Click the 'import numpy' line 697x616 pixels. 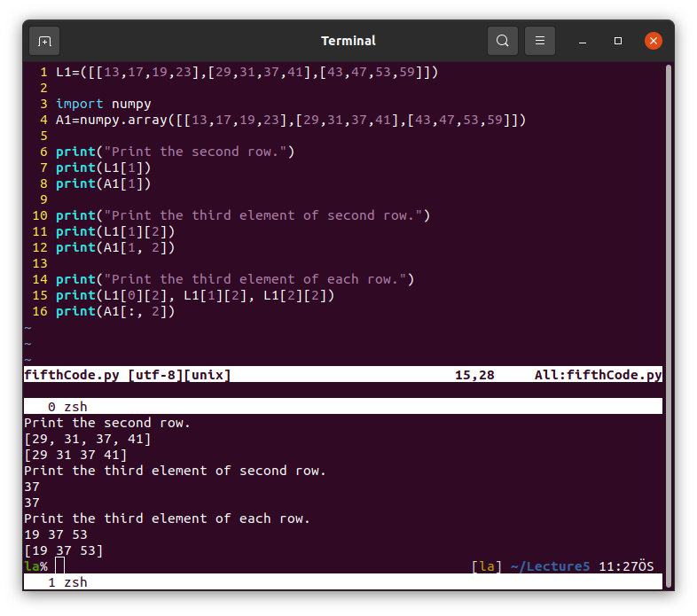tap(104, 104)
